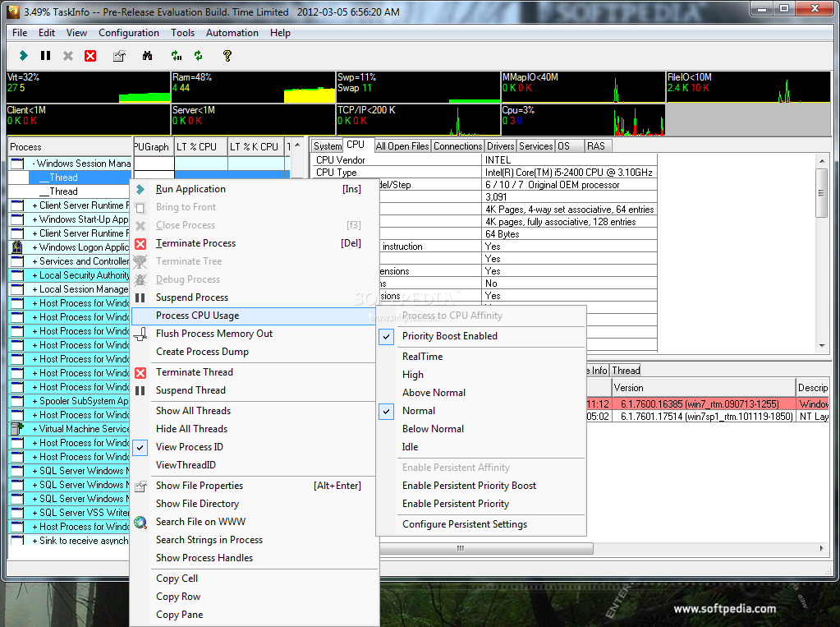The width and height of the screenshot is (840, 627).
Task: Choose Enable Persistent Priority Boost
Action: [x=469, y=486]
